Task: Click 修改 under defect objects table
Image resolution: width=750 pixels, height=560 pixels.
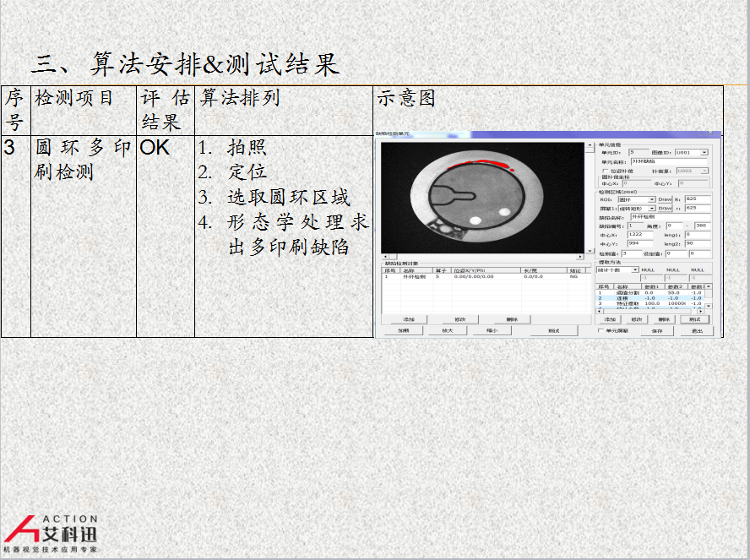Action: point(459,319)
